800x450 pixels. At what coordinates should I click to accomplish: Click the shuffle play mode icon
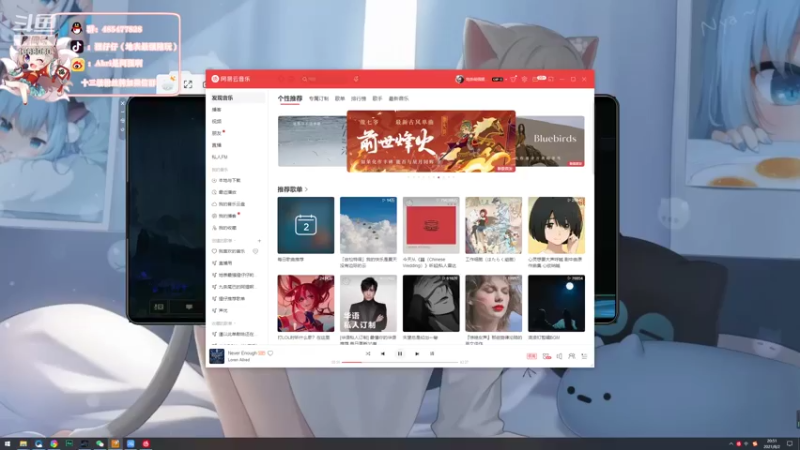click(368, 354)
